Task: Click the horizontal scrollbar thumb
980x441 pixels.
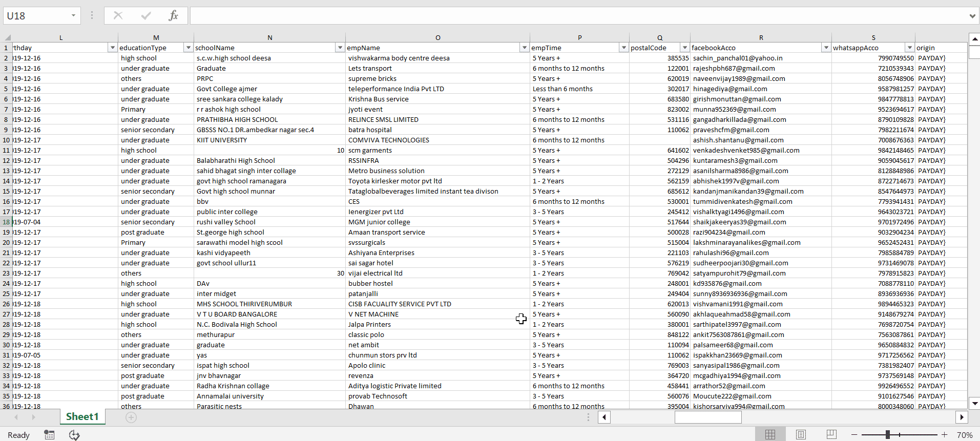Action: (708, 417)
